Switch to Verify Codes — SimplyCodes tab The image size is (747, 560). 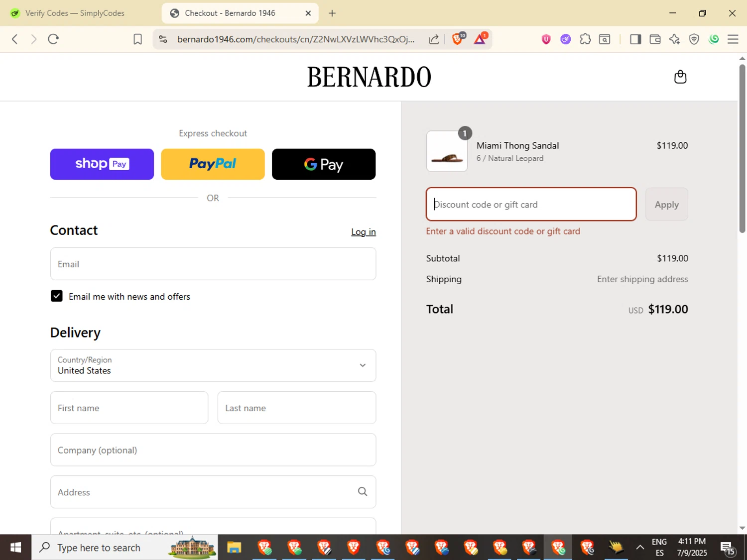[75, 13]
